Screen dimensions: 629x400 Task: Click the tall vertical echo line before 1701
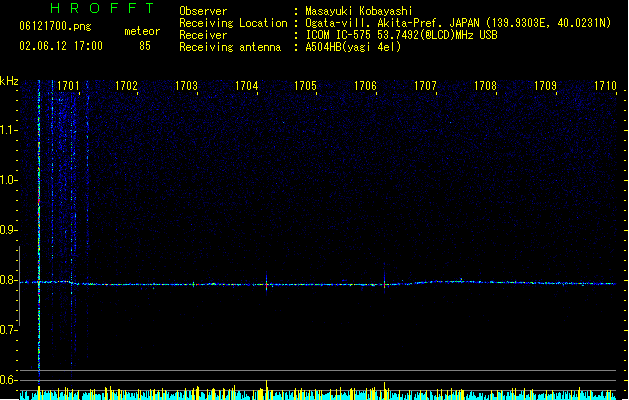pos(39,231)
